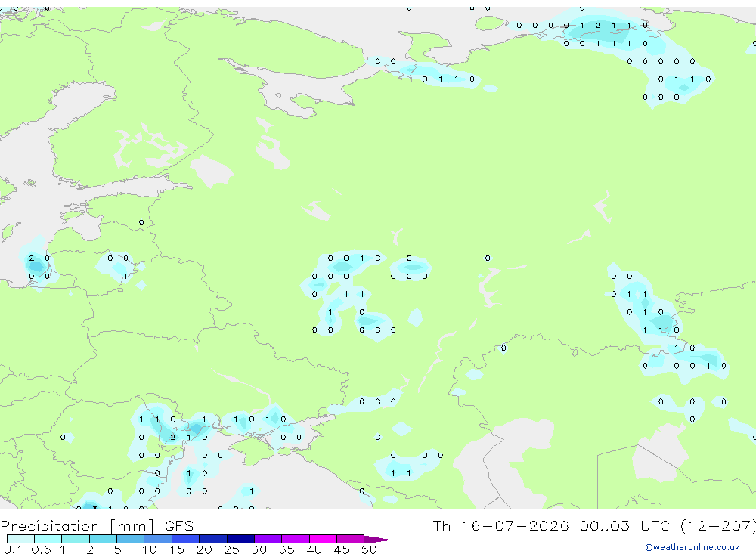The width and height of the screenshot is (756, 554).
Task: Select the legend swatch between 25 and 30
Action: tap(240, 539)
